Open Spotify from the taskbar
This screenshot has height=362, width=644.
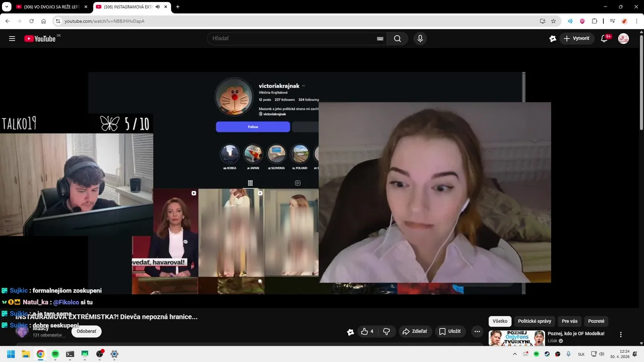pyautogui.click(x=55, y=354)
